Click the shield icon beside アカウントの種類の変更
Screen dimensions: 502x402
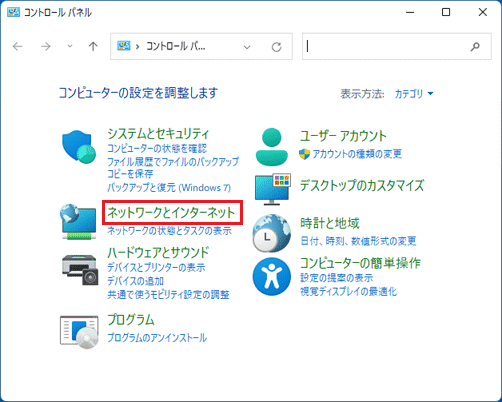[304, 154]
